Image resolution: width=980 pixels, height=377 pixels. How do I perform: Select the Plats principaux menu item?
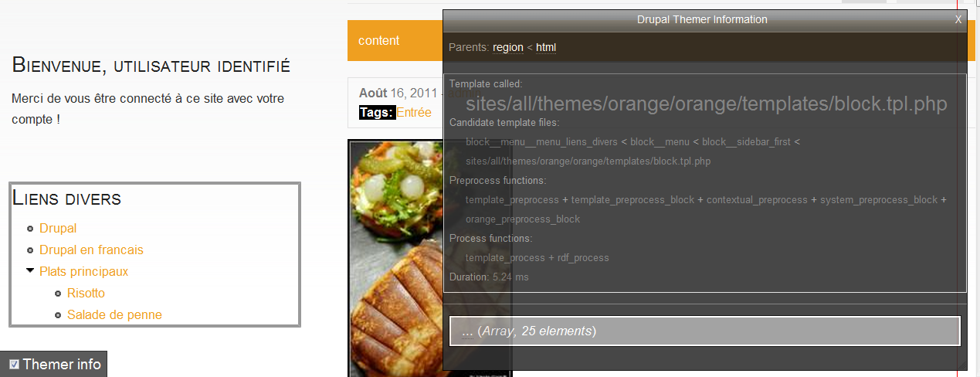[x=83, y=272]
